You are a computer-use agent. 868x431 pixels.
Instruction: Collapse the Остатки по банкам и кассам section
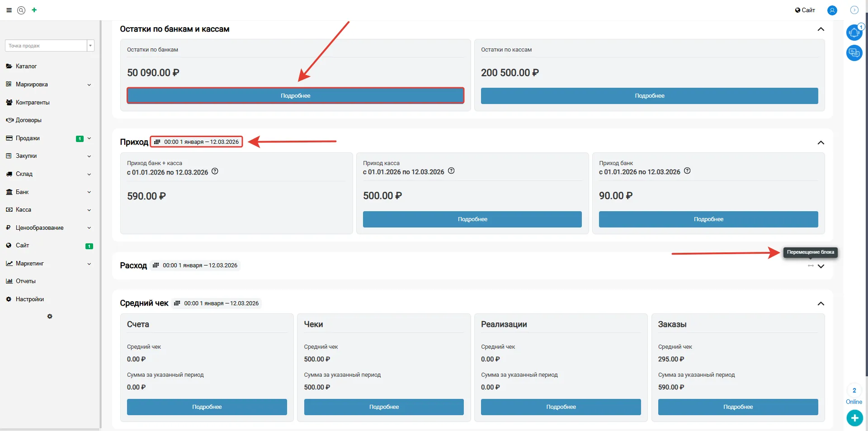click(821, 29)
